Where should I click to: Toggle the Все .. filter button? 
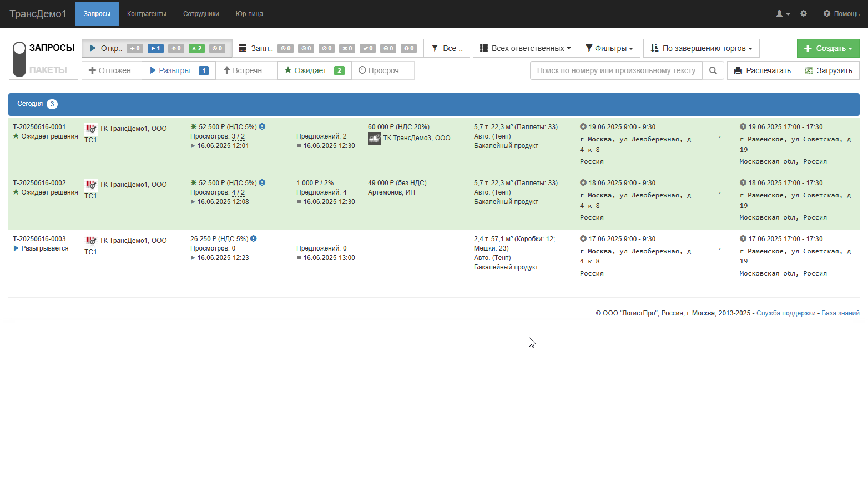tap(447, 48)
